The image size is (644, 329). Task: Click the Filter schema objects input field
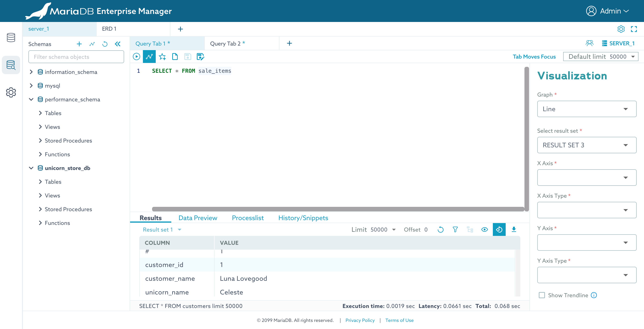[x=76, y=57]
